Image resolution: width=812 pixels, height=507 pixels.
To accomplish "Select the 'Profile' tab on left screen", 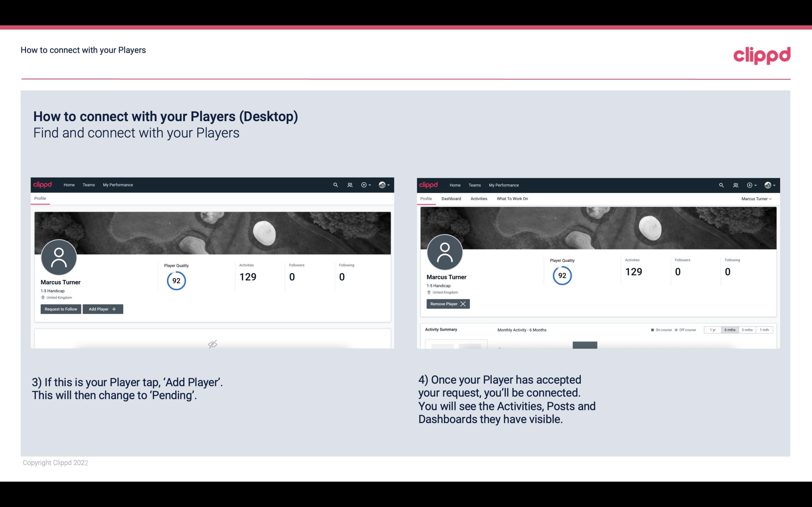I will coord(40,199).
